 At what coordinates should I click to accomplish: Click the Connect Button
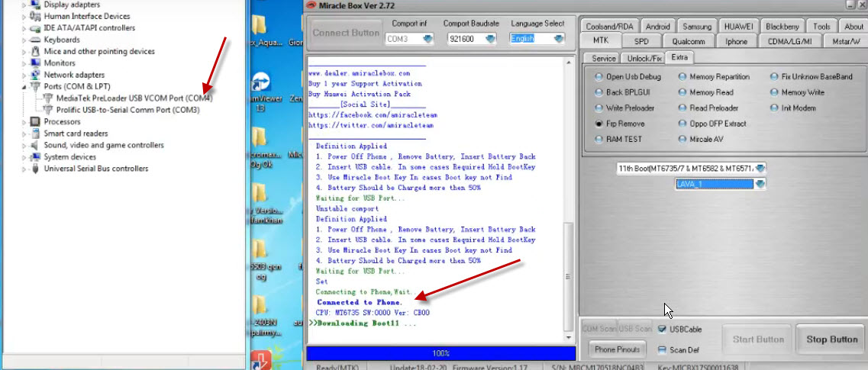tap(345, 33)
